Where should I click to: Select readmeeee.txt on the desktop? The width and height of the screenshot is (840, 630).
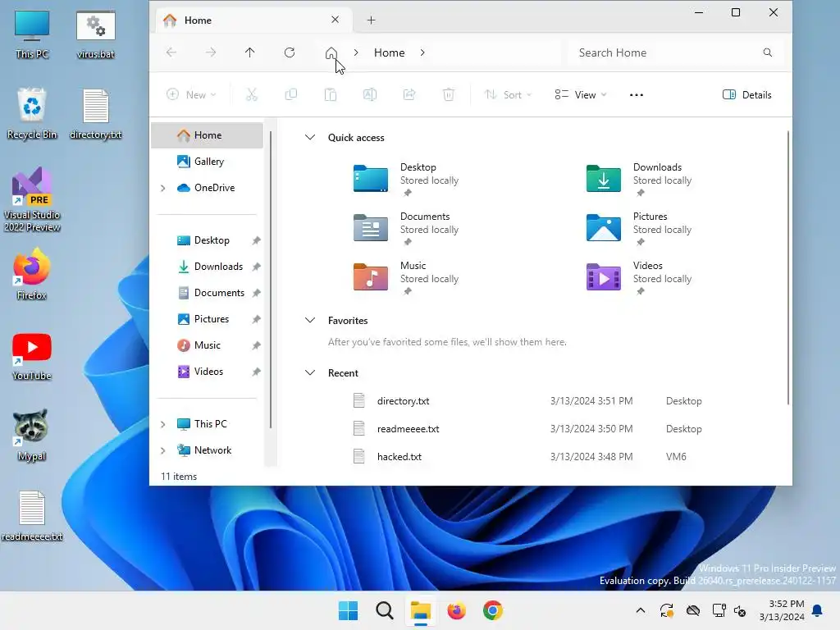[32, 515]
